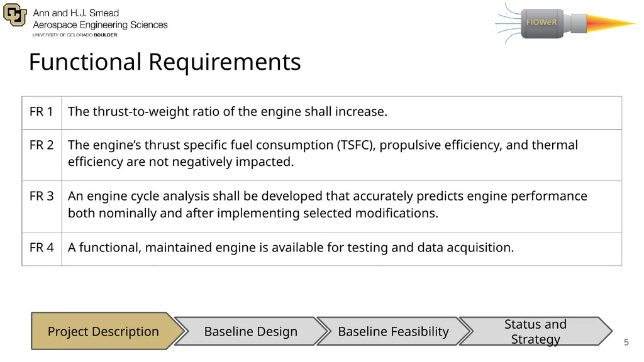Select the FR 1 label cell
Image resolution: width=644 pixels, height=362 pixels.
click(x=42, y=113)
